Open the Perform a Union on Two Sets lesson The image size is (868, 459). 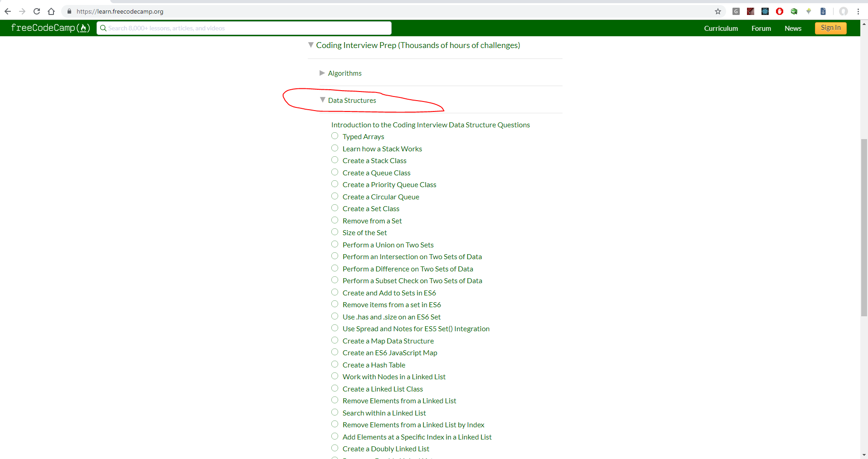388,245
